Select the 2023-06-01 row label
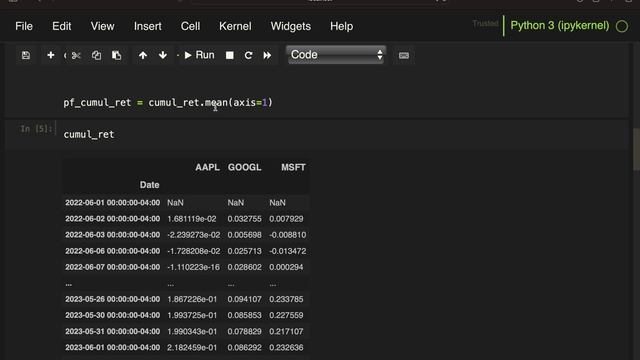Image resolution: width=640 pixels, height=360 pixels. 113,347
